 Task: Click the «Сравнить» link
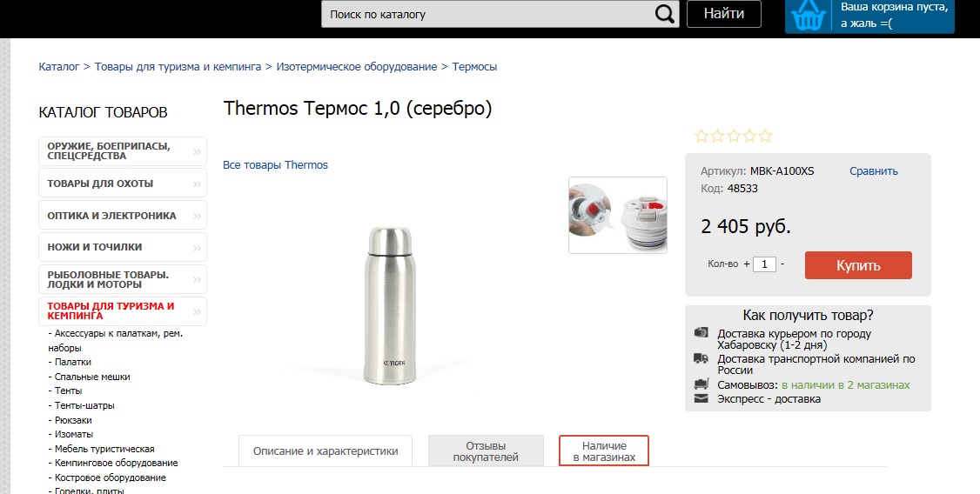point(874,171)
